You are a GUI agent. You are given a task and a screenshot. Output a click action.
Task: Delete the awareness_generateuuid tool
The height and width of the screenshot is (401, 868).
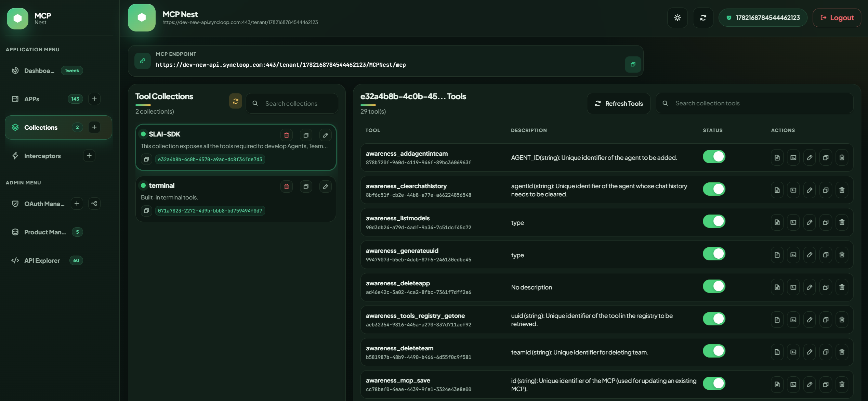pos(842,255)
